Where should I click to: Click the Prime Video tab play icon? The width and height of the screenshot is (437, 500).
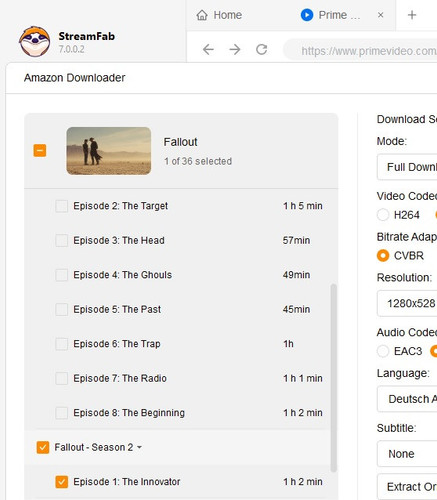[307, 15]
